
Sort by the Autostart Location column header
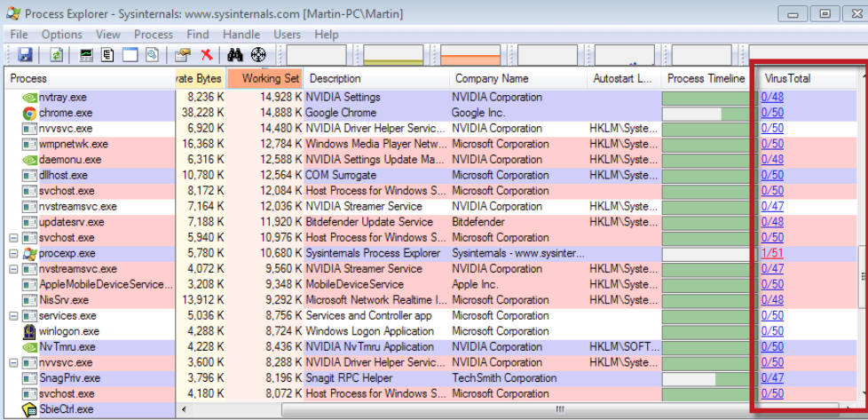coord(625,79)
